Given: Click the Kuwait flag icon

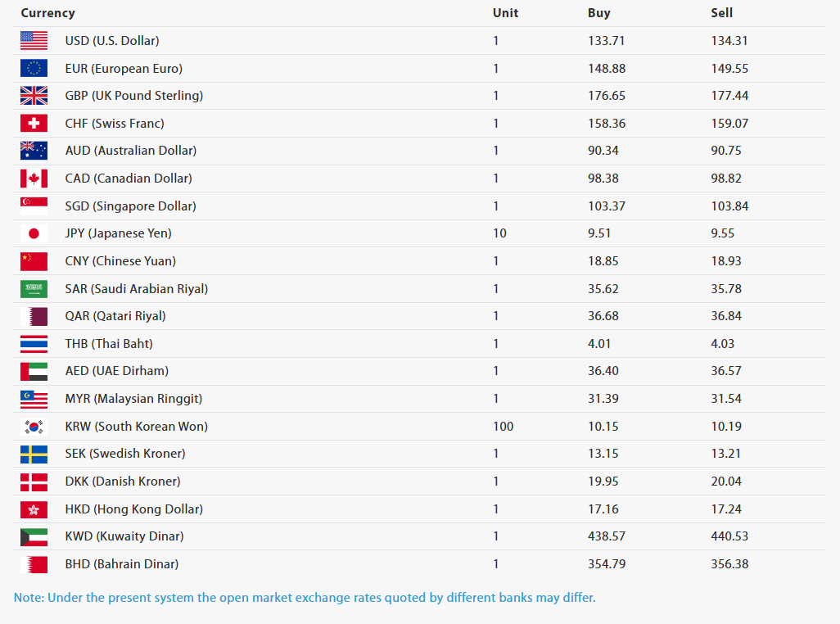Looking at the screenshot, I should (x=34, y=536).
